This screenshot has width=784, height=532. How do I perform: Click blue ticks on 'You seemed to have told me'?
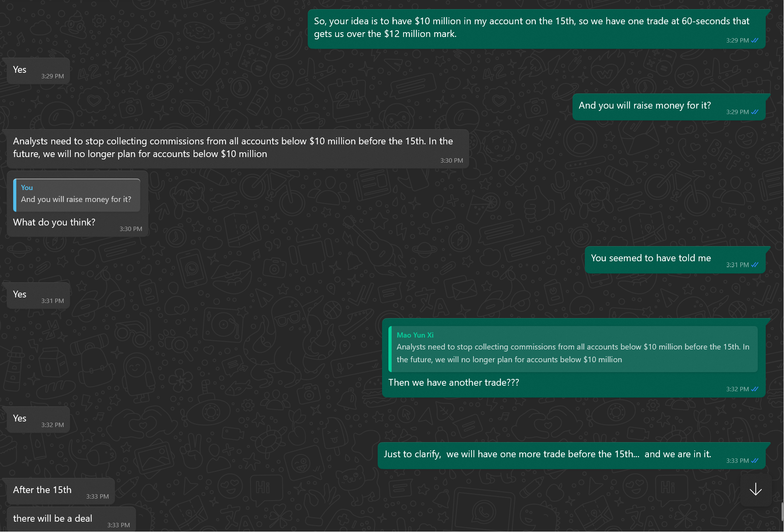pos(755,265)
